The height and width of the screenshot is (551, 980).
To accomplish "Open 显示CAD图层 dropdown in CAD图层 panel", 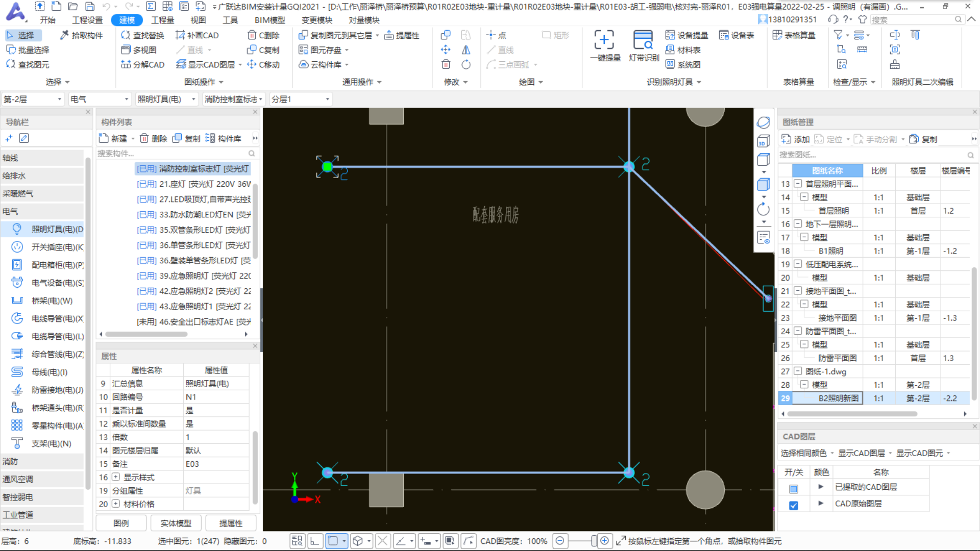I will [x=865, y=453].
